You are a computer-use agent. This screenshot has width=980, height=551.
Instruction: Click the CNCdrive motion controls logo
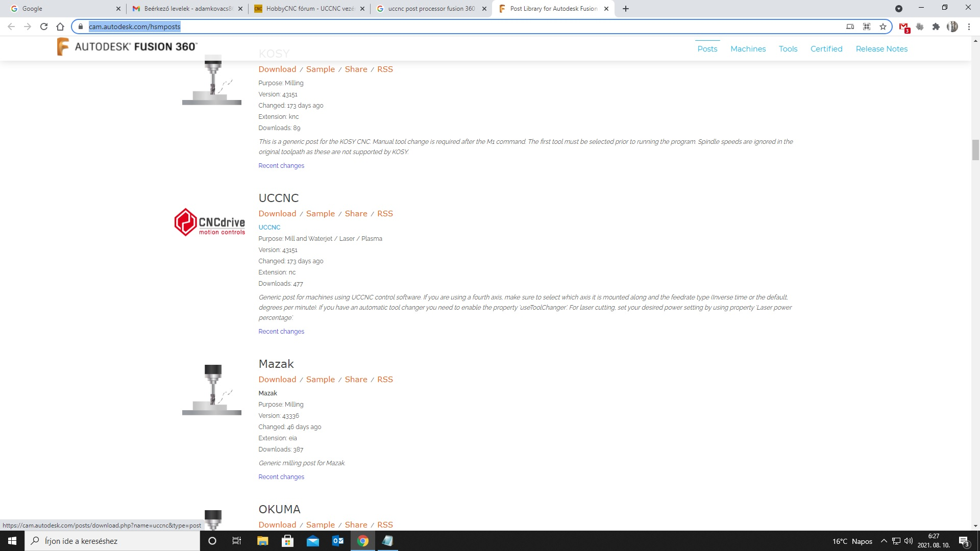pos(210,222)
